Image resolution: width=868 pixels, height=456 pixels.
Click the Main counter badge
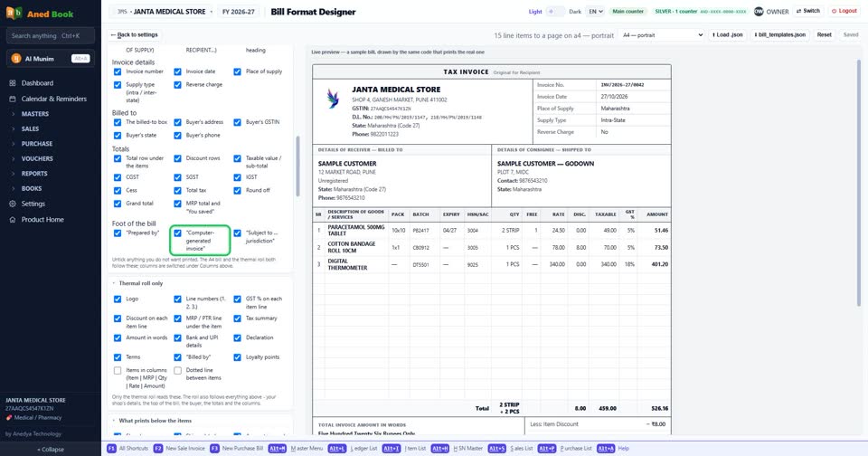pyautogui.click(x=627, y=11)
